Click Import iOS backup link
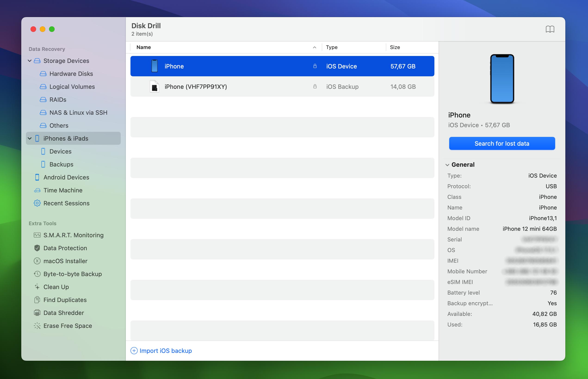588x379 pixels. pos(166,351)
